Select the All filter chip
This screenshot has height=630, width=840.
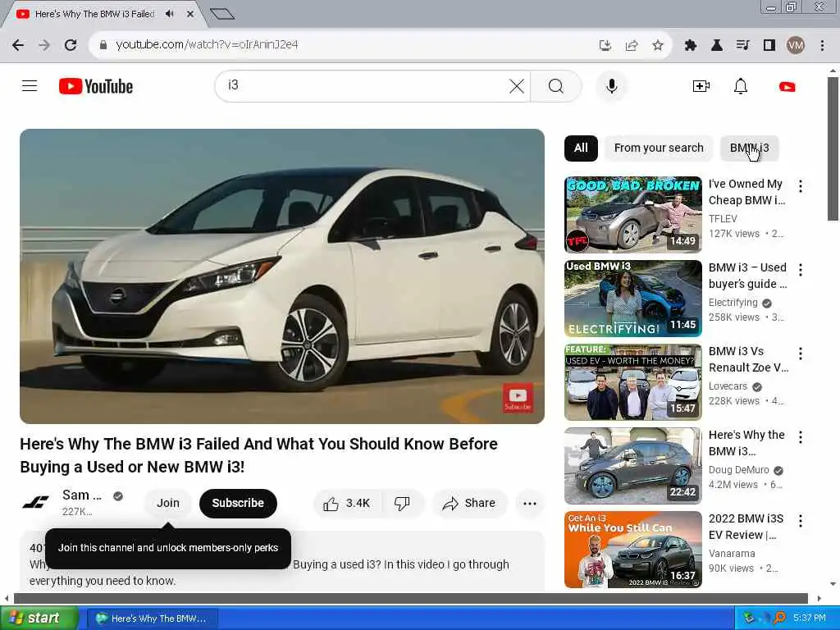coord(581,148)
